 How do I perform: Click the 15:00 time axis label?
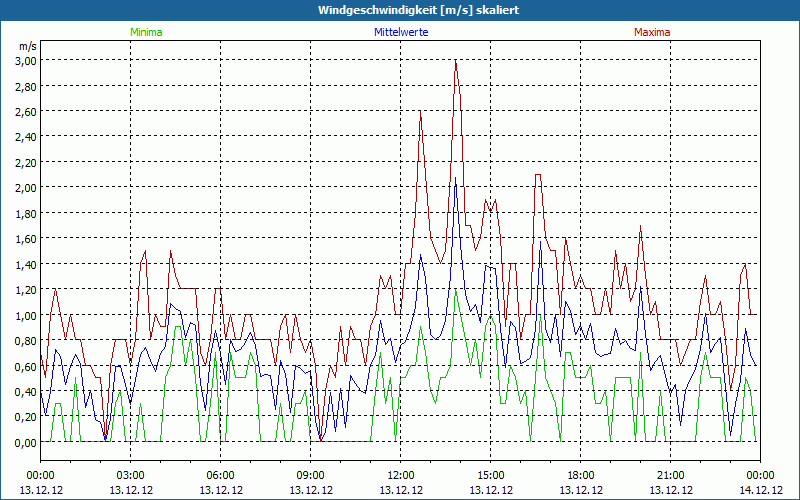(491, 476)
